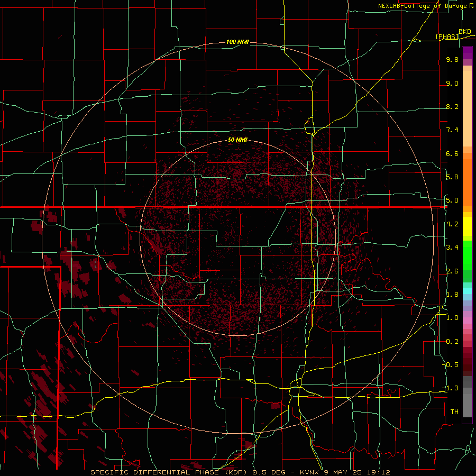476x476 pixels.
Task: Click the 1.0 value on the color scale
Action: tap(452, 318)
